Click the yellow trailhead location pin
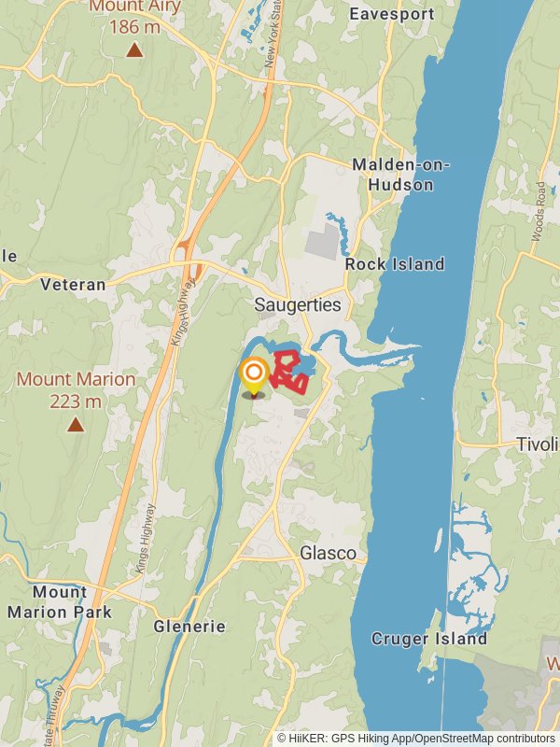Image resolution: width=560 pixels, height=747 pixels. 254,376
